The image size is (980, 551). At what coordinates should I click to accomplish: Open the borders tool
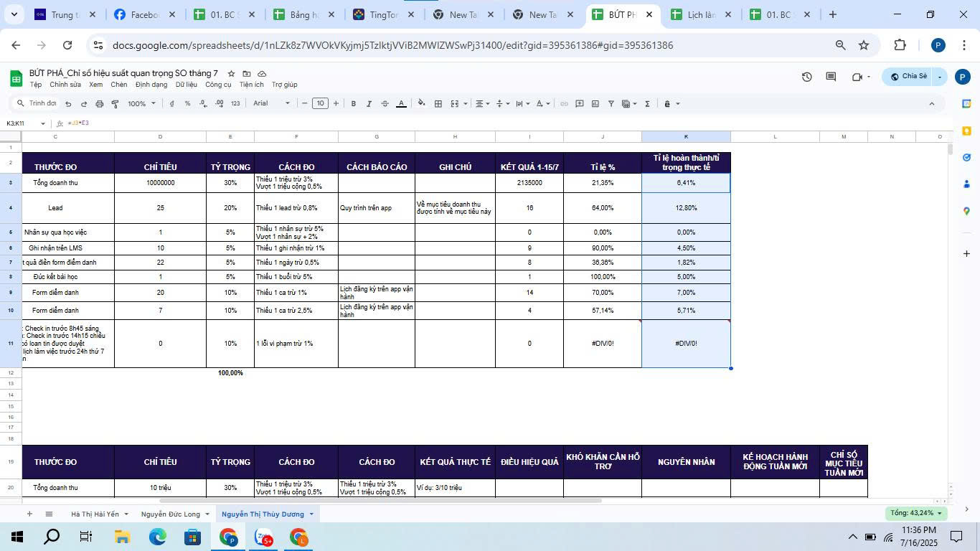[x=438, y=104]
